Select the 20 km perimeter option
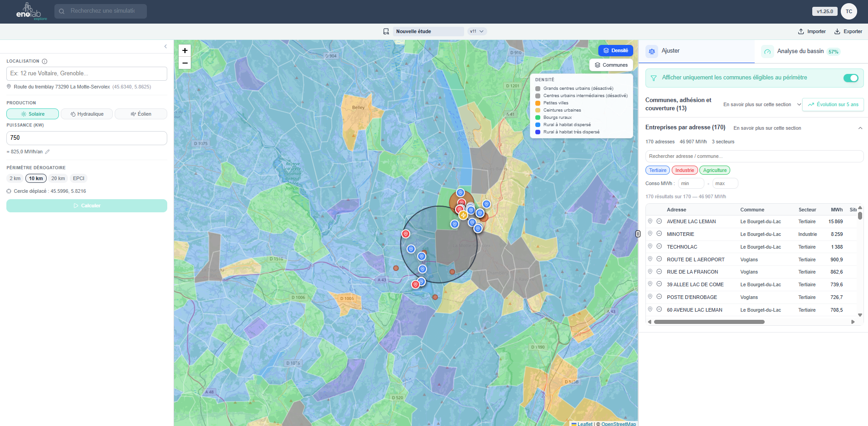This screenshot has height=426, width=868. [x=58, y=178]
